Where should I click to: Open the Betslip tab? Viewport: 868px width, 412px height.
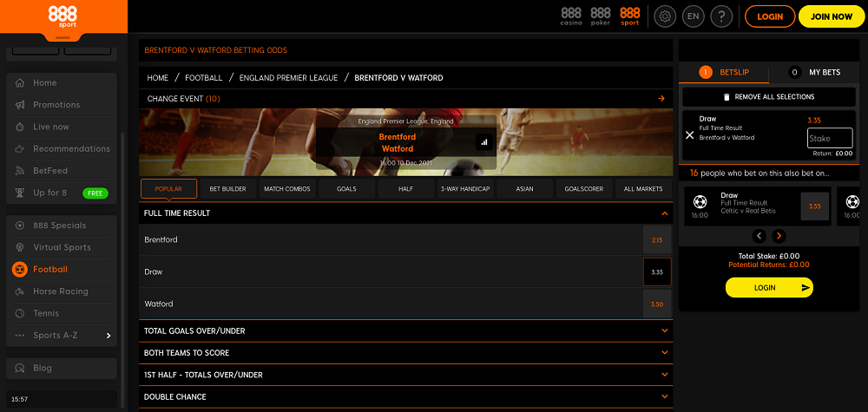tap(725, 73)
